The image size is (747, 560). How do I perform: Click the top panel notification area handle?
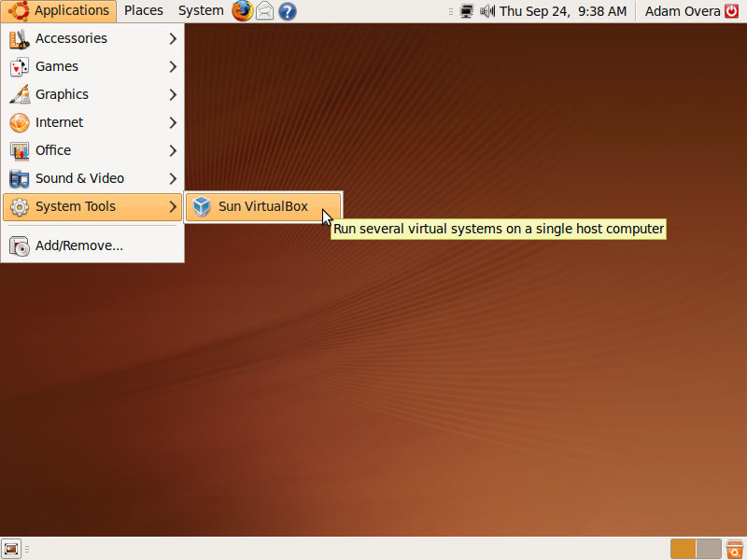pyautogui.click(x=451, y=11)
